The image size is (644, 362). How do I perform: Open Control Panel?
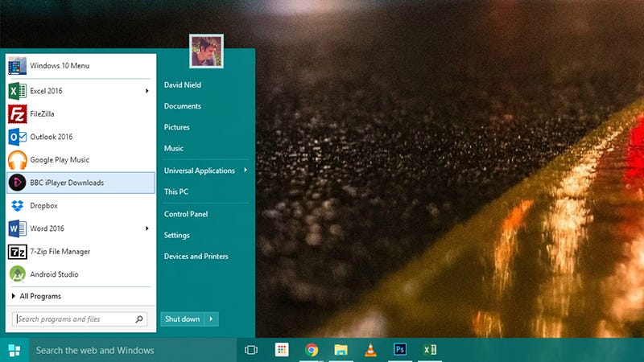coord(186,214)
